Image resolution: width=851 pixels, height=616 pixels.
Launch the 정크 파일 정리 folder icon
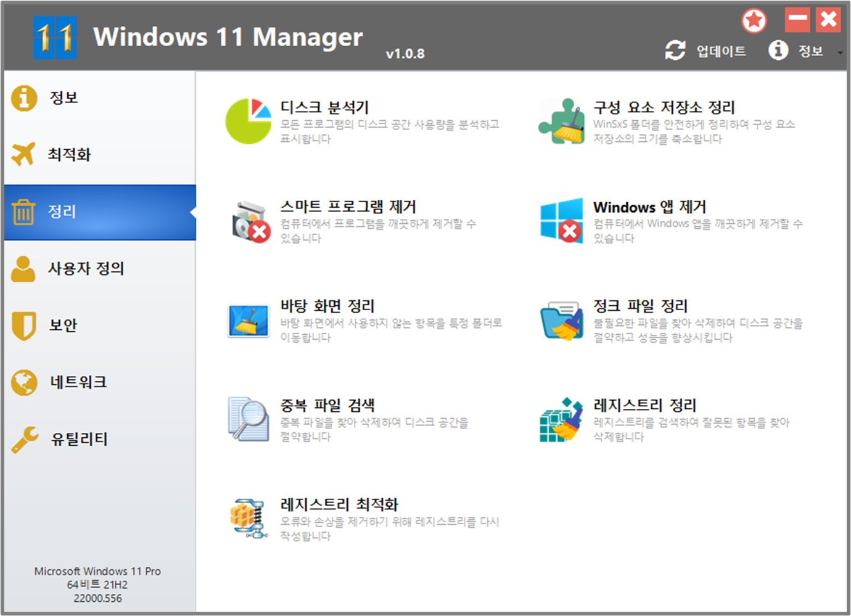pyautogui.click(x=561, y=321)
